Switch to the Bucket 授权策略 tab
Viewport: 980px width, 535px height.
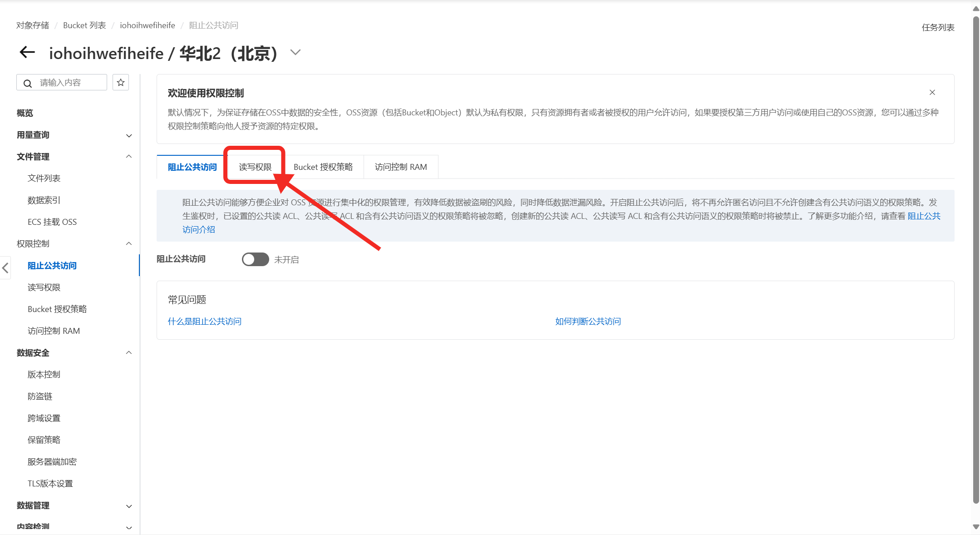point(323,167)
